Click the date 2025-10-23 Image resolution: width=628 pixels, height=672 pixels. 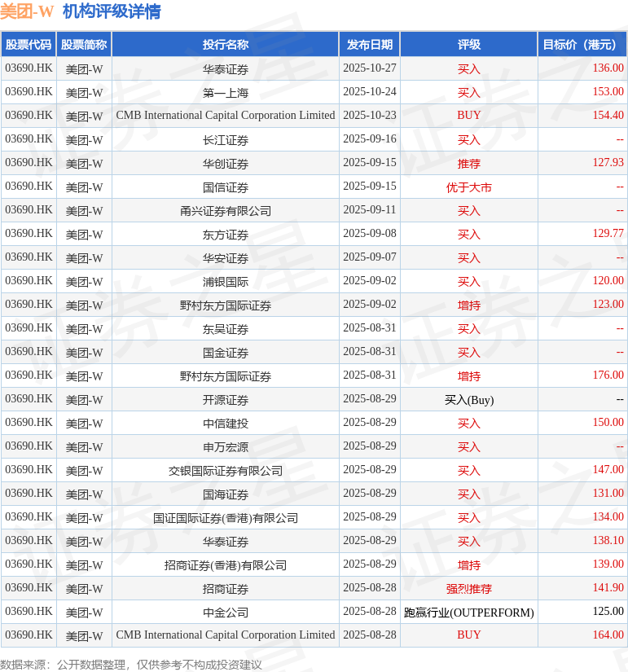click(370, 115)
